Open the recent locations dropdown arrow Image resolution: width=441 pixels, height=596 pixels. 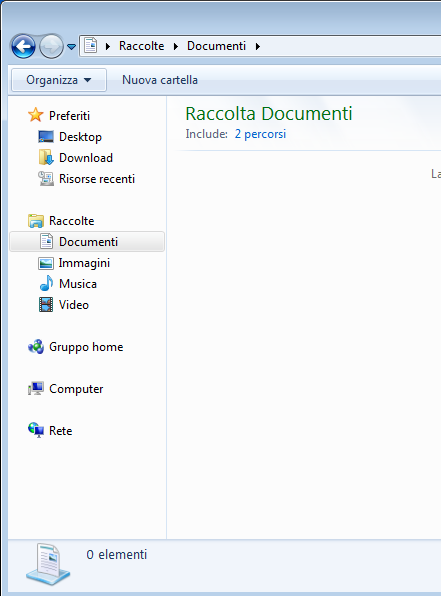(x=71, y=47)
